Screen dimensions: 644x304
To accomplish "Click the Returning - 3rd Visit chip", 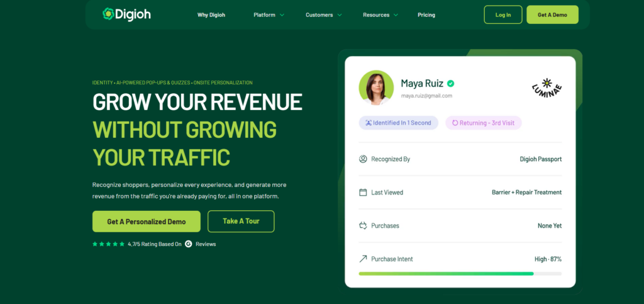I will coord(484,123).
